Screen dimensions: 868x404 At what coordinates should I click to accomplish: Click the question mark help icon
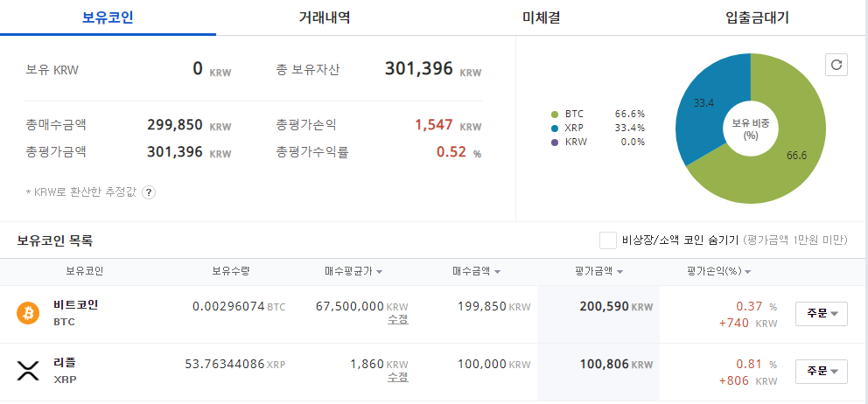pyautogui.click(x=149, y=192)
